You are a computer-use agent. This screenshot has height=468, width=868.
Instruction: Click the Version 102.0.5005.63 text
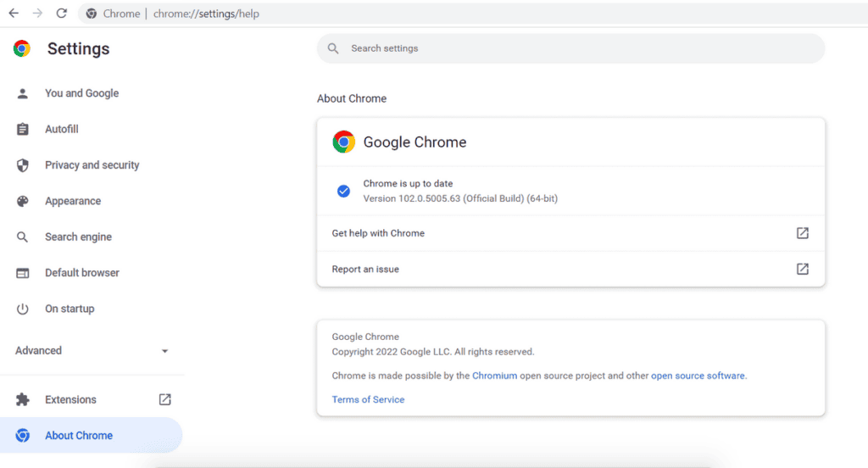point(460,198)
